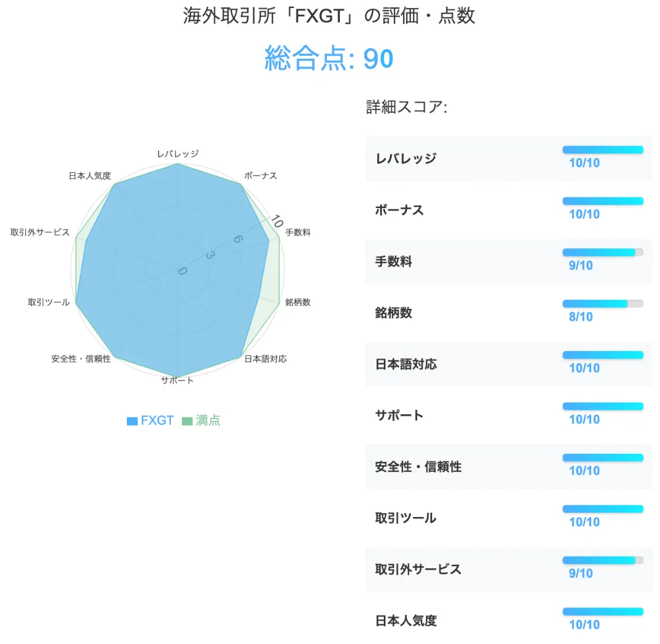Click the radar chart 安全性・信頼性 axis label
This screenshot has width=660, height=644.
81,359
